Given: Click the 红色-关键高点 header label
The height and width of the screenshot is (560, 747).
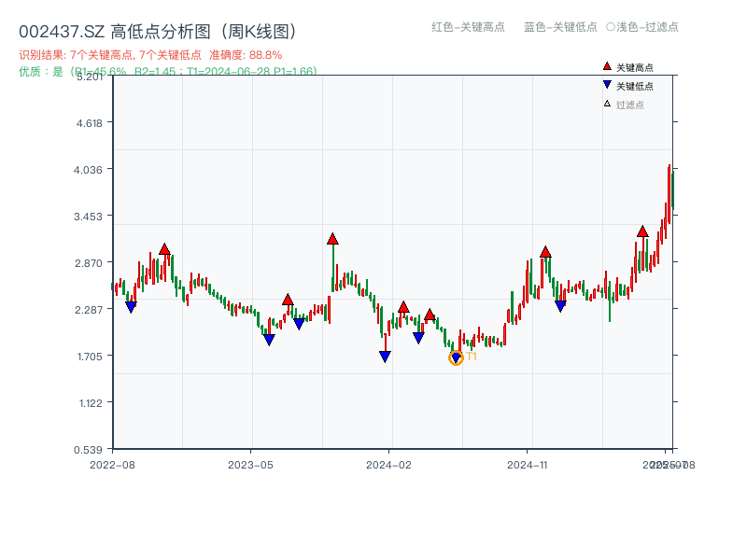Looking at the screenshot, I should click(x=468, y=27).
